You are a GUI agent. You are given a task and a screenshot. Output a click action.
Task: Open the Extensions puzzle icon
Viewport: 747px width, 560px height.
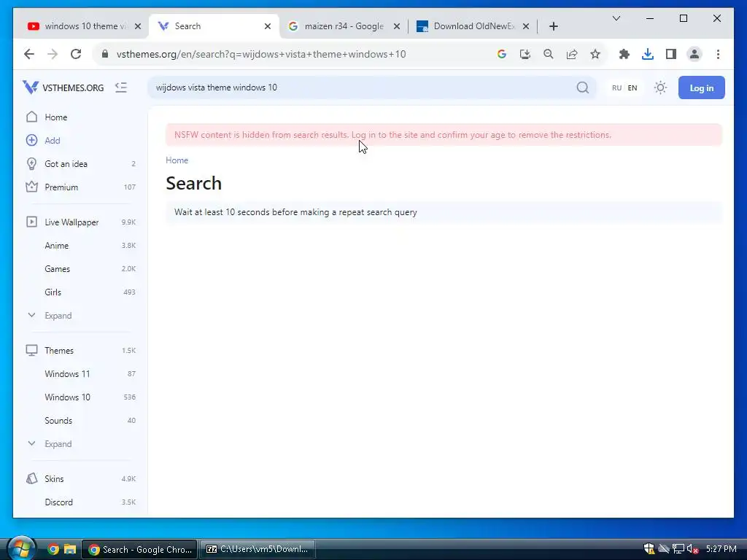pos(624,54)
